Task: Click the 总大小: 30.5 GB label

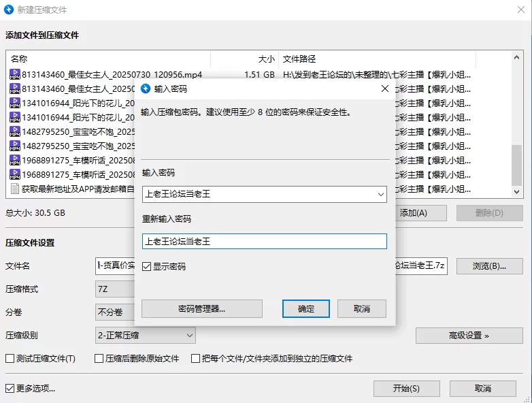Action: point(35,213)
